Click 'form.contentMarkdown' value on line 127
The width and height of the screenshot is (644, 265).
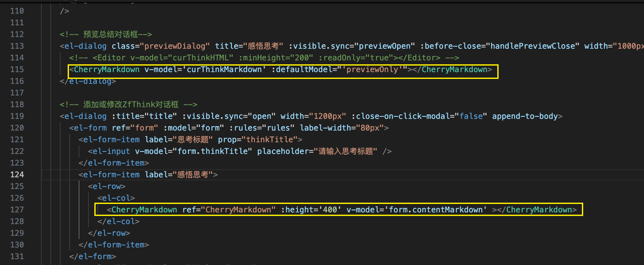click(x=436, y=210)
